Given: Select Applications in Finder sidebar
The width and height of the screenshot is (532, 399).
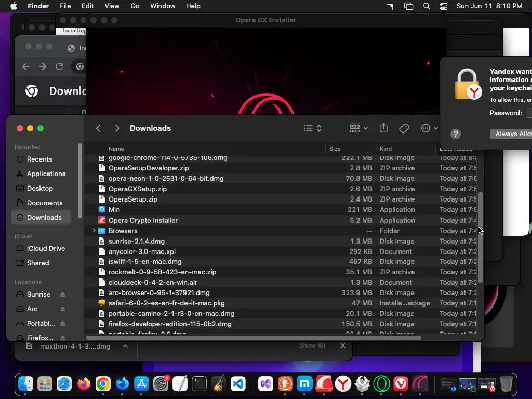Looking at the screenshot, I should click(x=41, y=174).
